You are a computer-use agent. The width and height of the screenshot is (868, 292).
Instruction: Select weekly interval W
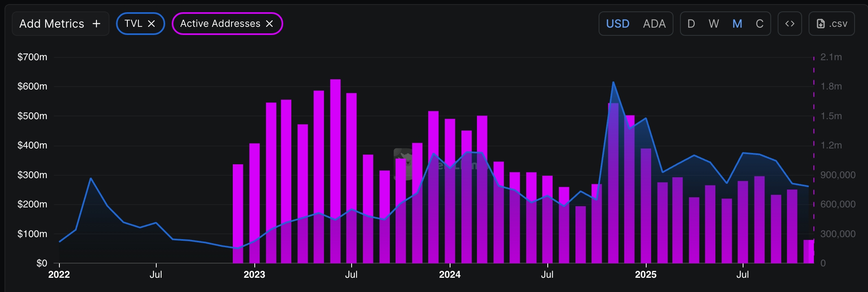[713, 24]
